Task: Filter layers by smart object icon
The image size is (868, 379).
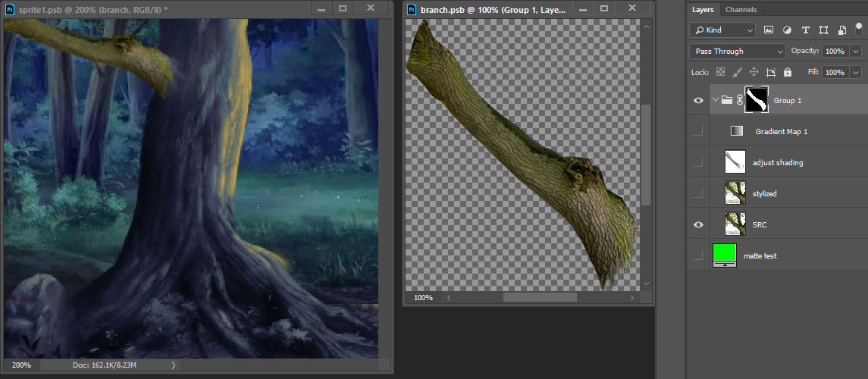Action: pyautogui.click(x=842, y=30)
